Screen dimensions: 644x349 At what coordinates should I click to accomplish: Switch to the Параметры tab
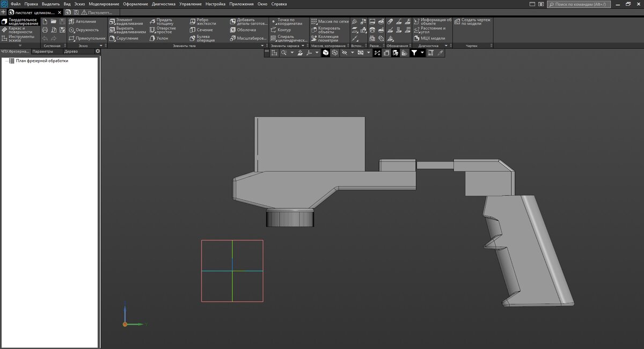(x=42, y=52)
